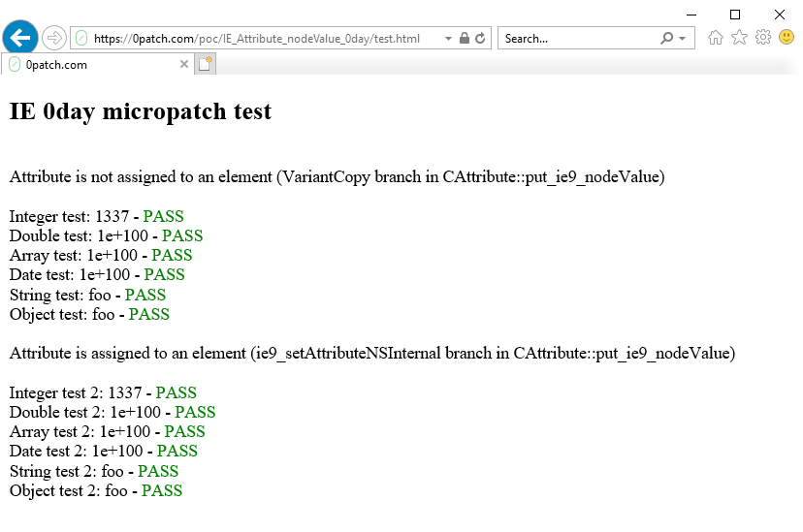View the security lock report icon
The height and width of the screenshot is (532, 803).
point(464,38)
